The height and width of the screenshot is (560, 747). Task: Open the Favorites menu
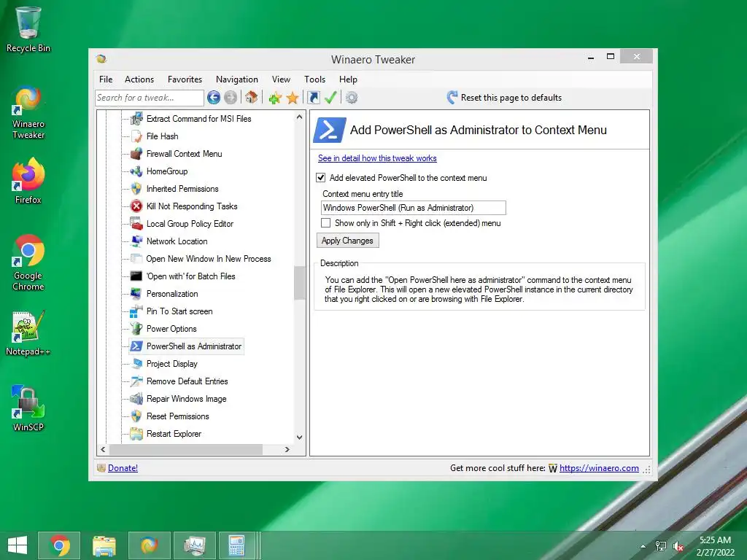point(185,79)
